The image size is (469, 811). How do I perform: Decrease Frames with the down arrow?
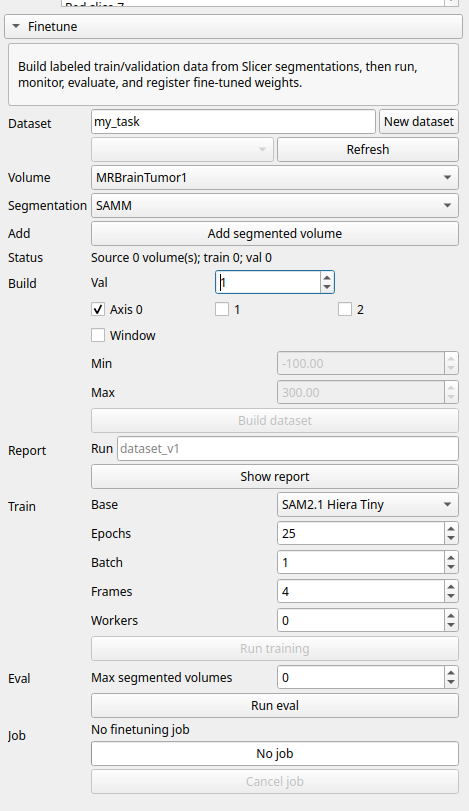(451, 596)
